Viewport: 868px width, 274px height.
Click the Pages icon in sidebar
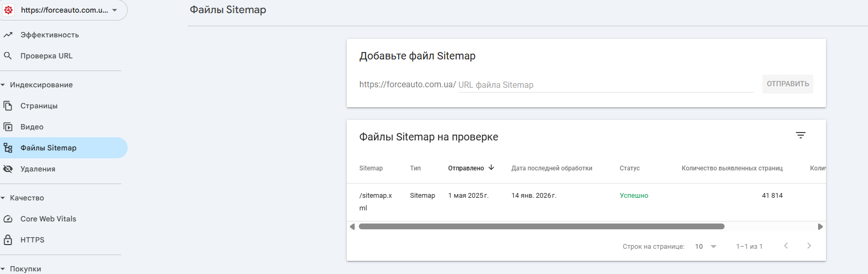pyautogui.click(x=8, y=106)
